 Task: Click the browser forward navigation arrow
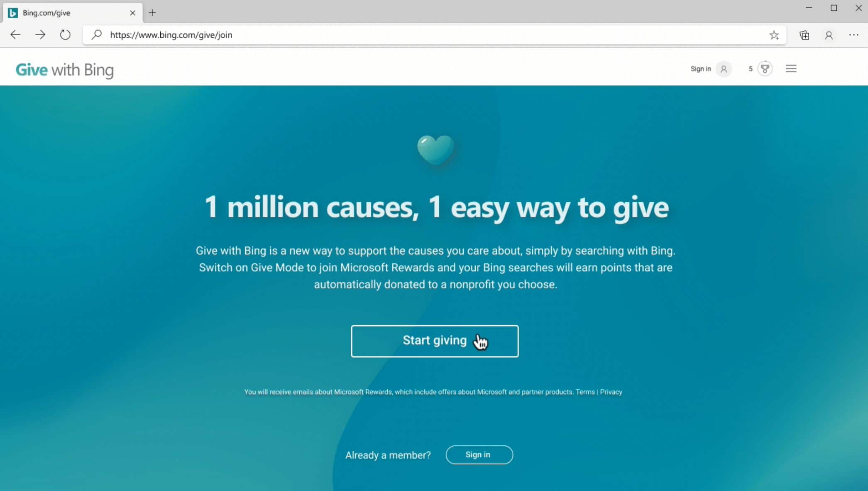click(40, 34)
